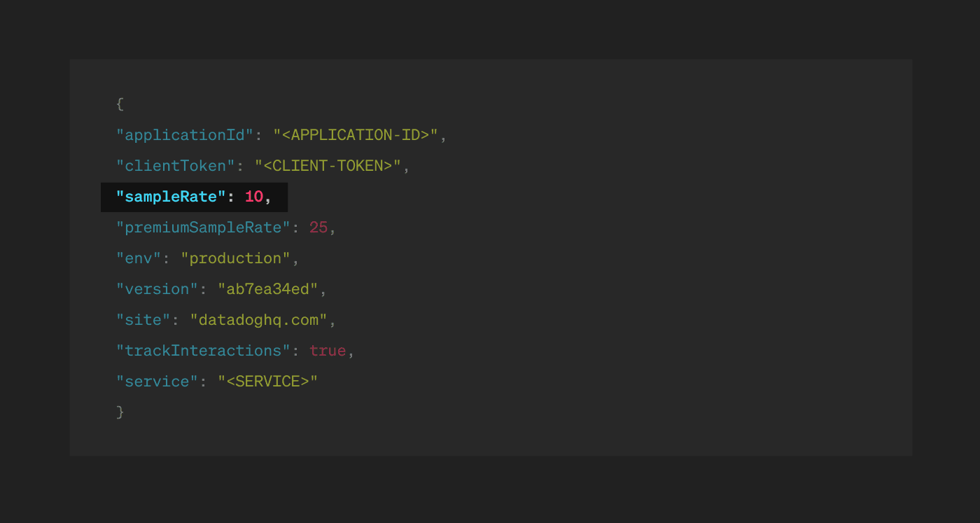Click the closing curly brace
980x523 pixels.
(119, 412)
